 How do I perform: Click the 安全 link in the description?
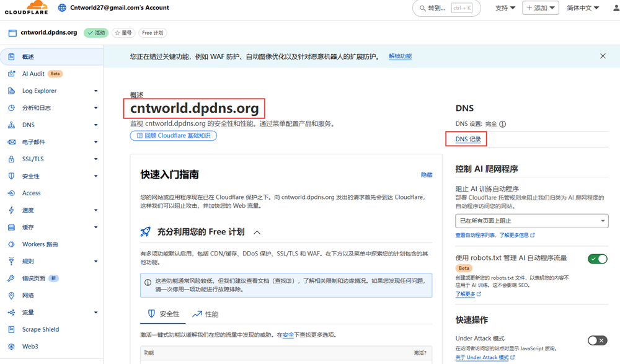point(288,335)
